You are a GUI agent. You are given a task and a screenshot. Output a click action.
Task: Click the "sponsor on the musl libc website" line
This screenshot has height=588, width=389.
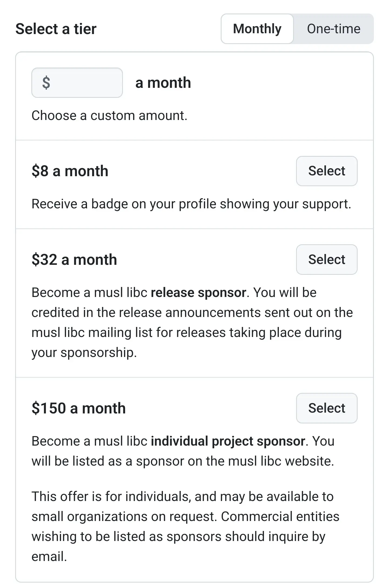183,461
